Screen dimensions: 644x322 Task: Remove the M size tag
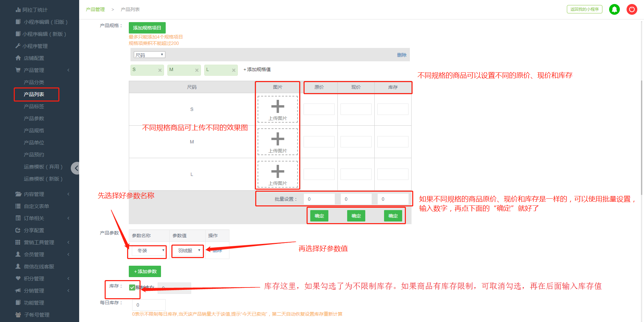[197, 70]
